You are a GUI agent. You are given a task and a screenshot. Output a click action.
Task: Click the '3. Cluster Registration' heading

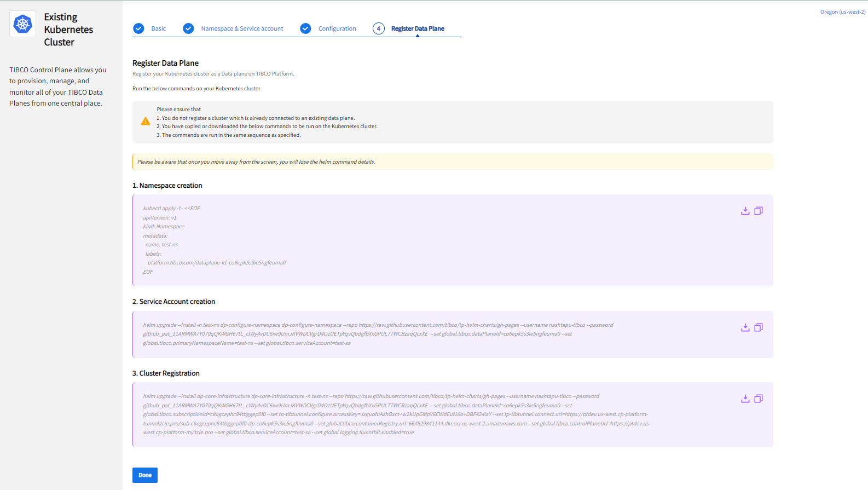pos(166,373)
